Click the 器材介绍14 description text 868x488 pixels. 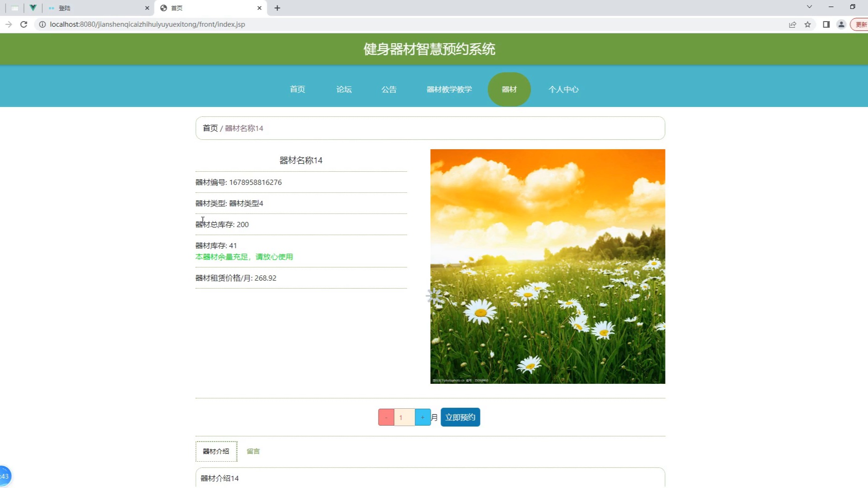point(219,478)
